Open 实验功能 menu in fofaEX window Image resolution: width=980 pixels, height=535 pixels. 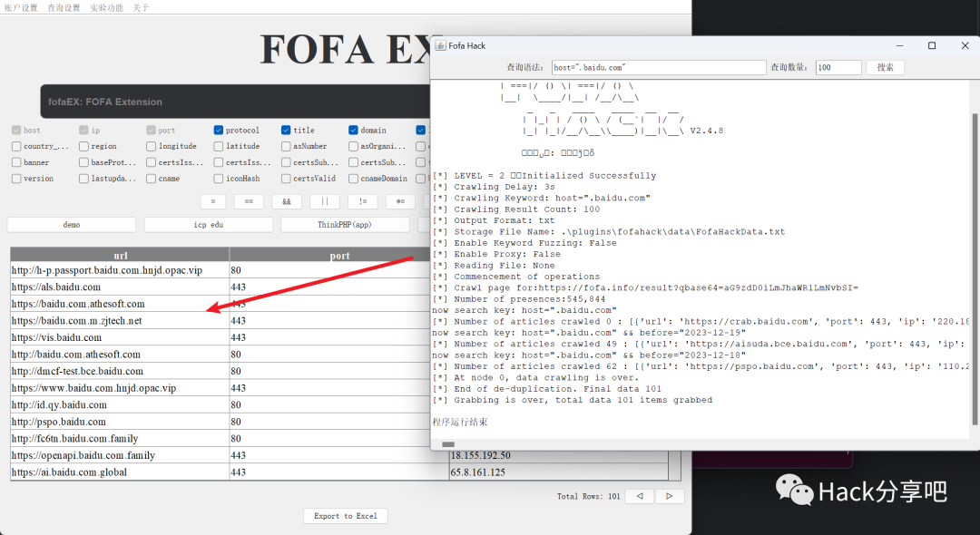[106, 7]
